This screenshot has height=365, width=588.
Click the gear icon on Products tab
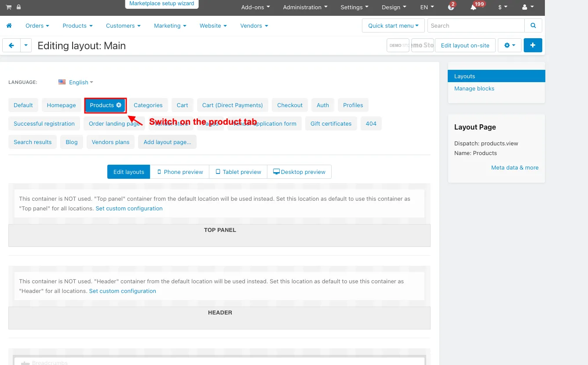[119, 105]
